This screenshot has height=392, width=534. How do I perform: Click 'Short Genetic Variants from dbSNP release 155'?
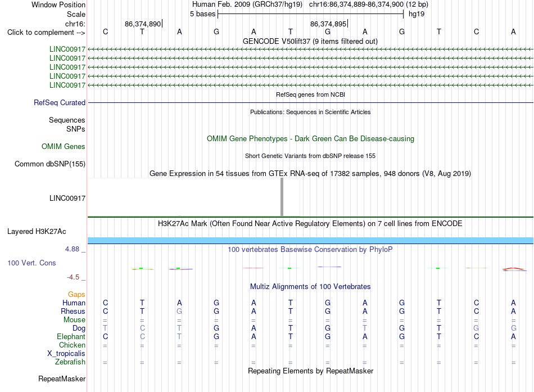pyautogui.click(x=310, y=156)
